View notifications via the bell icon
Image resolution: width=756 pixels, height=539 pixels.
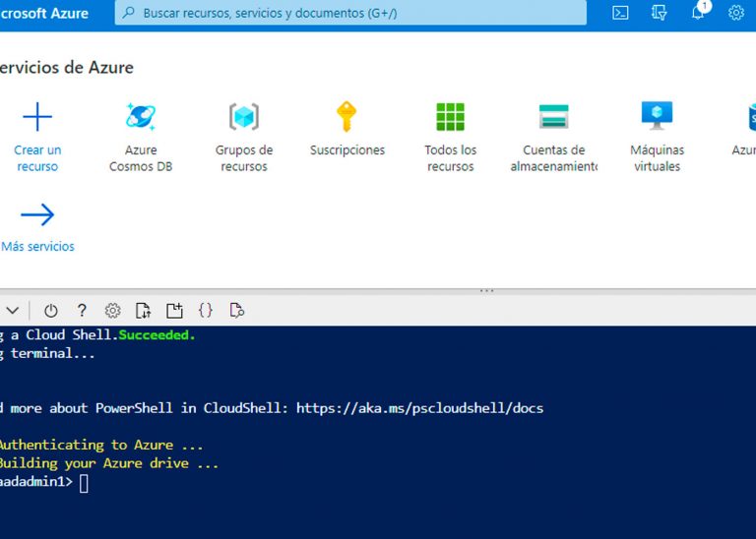pos(698,13)
